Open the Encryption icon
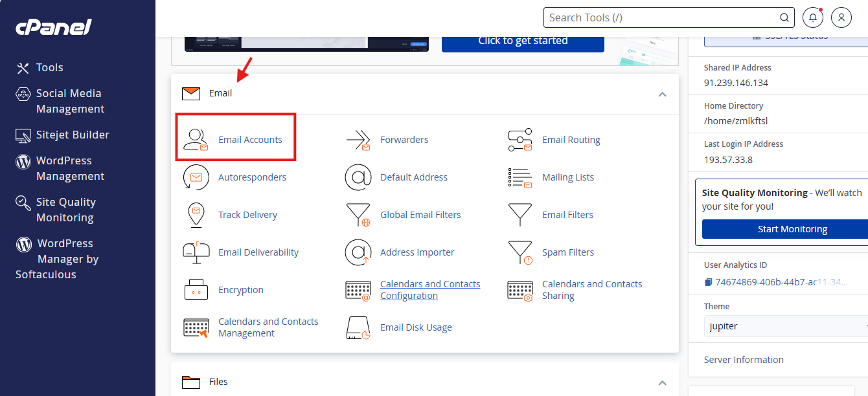This screenshot has width=868, height=396. [196, 290]
